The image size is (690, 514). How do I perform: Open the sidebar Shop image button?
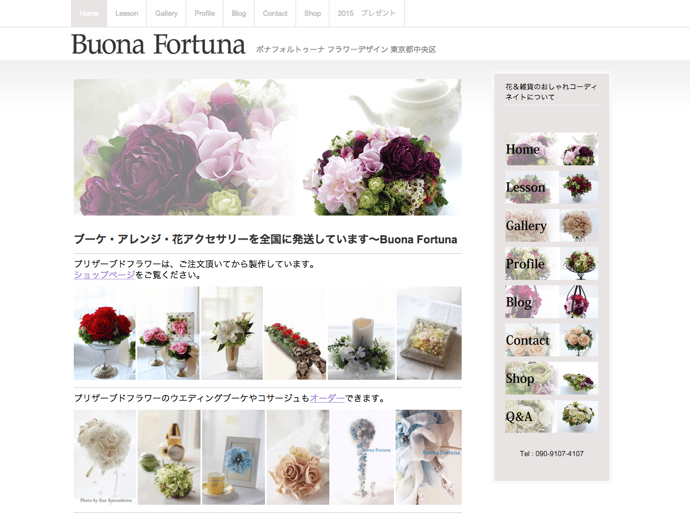point(551,378)
